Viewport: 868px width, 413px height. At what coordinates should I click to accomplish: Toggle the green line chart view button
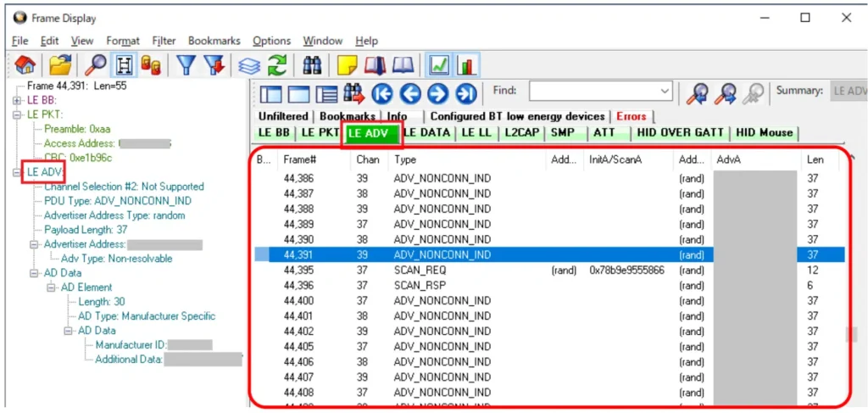tap(439, 65)
